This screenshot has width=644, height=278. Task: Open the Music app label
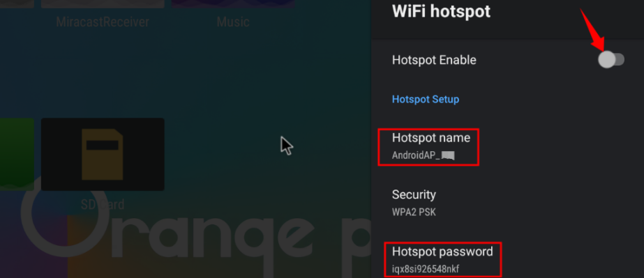point(233,22)
